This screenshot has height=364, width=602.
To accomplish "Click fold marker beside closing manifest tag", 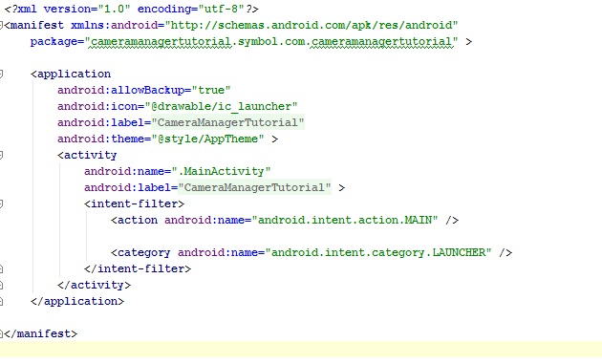I will tap(2, 333).
